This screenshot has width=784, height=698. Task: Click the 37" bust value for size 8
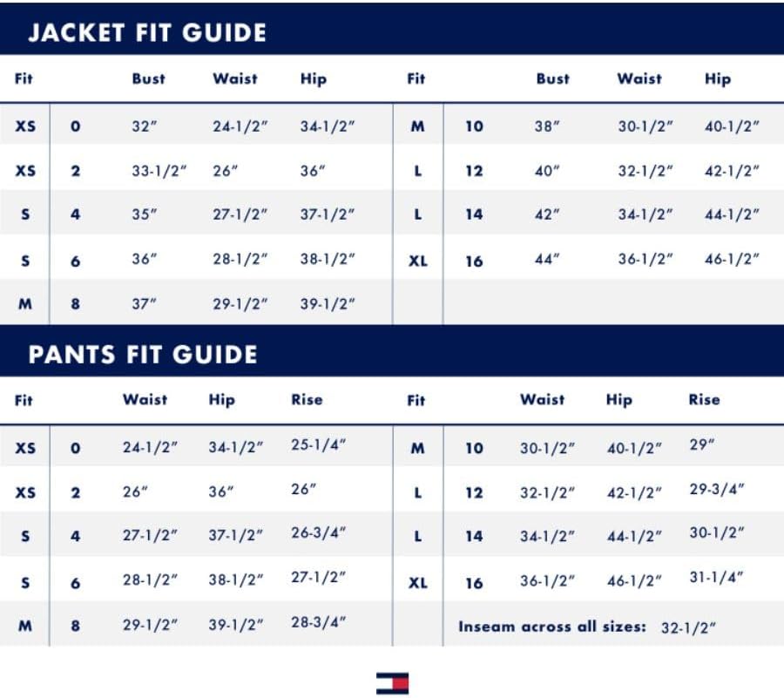click(145, 303)
